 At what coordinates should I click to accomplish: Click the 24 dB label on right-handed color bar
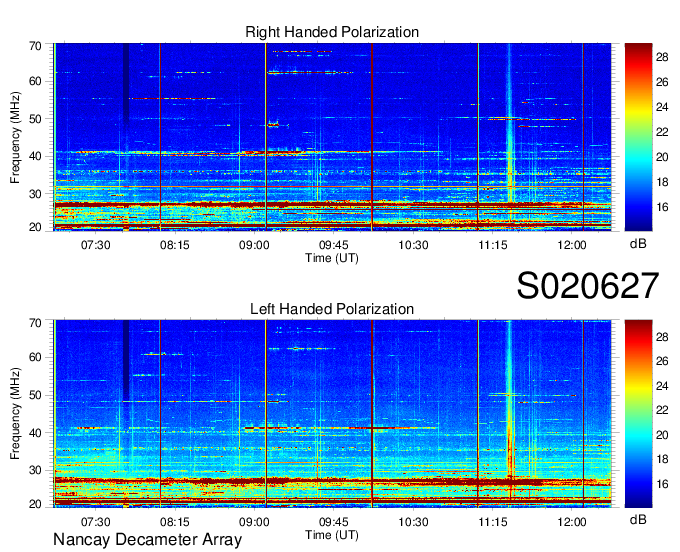[x=662, y=107]
